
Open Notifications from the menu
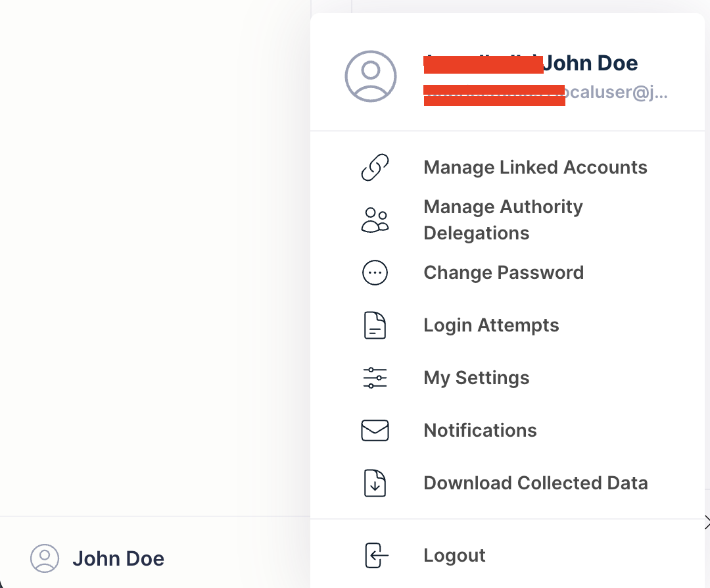click(480, 431)
